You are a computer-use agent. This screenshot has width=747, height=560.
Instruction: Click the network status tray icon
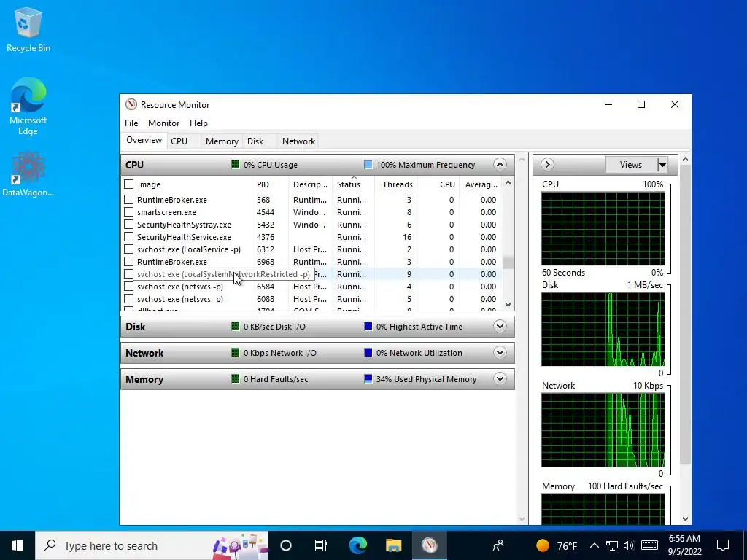612,545
